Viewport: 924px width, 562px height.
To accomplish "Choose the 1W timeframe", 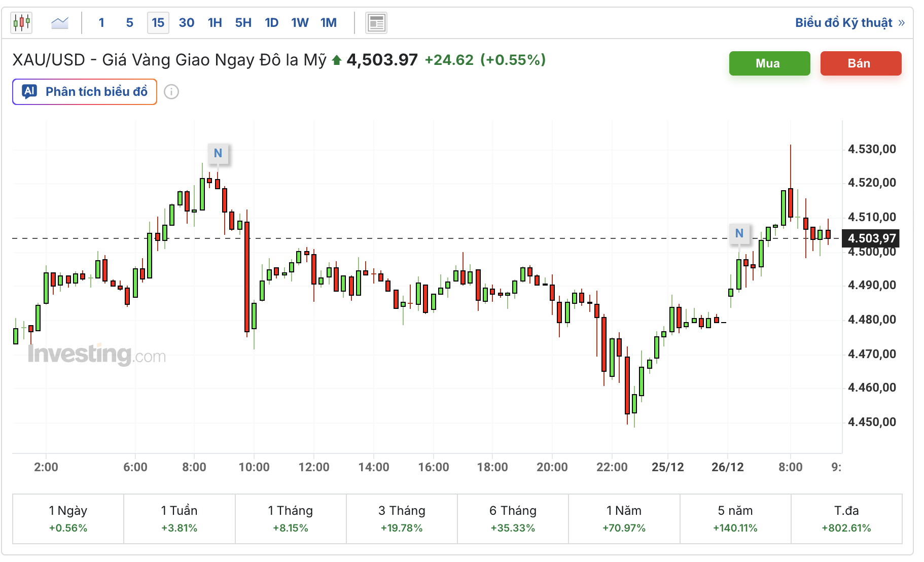I will (x=300, y=23).
